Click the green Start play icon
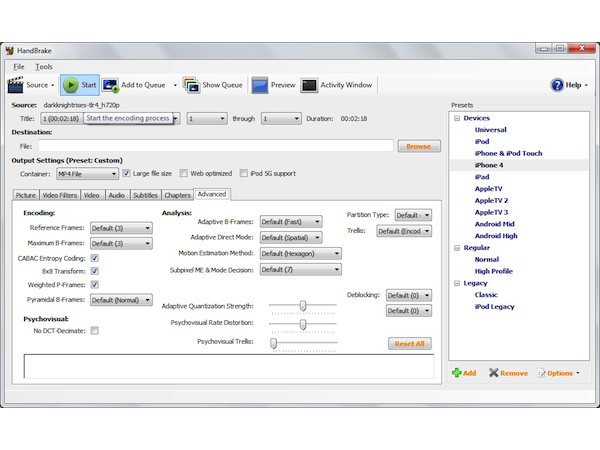600x450 pixels. 70,85
